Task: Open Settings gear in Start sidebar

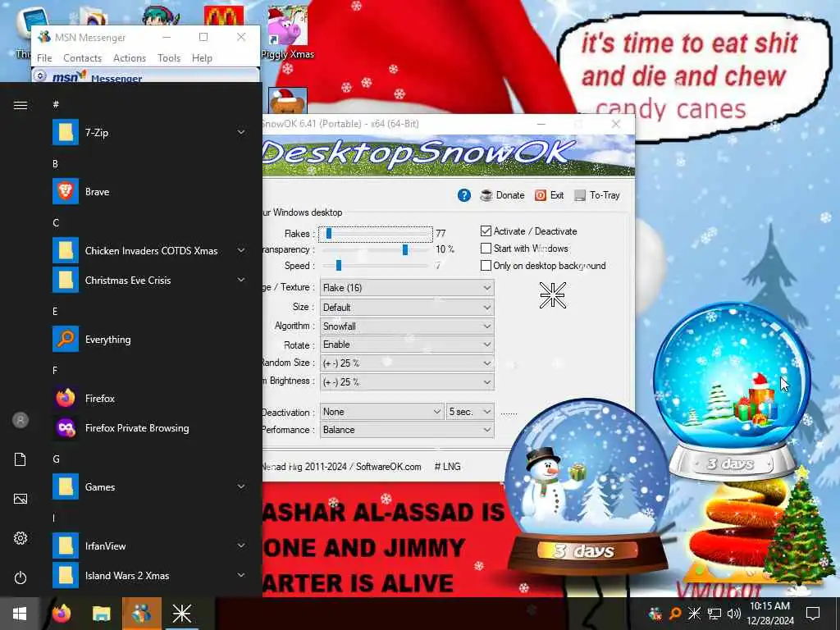Action: click(21, 538)
